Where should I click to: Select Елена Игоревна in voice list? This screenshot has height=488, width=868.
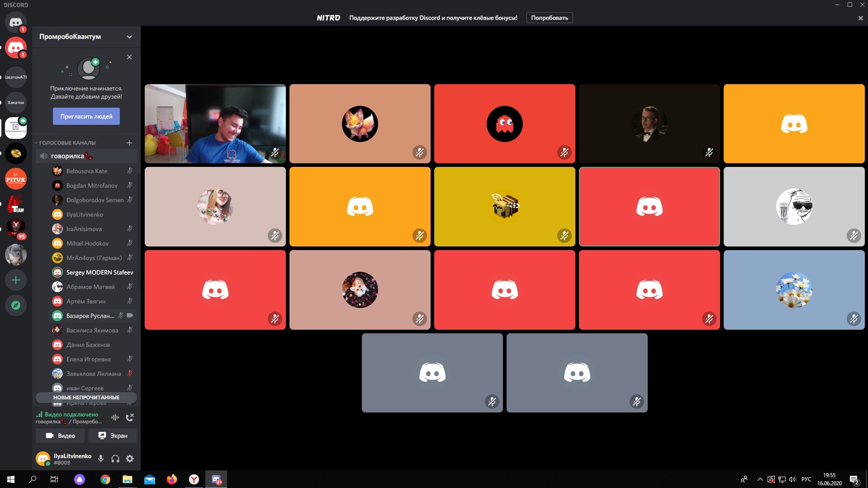[92, 359]
